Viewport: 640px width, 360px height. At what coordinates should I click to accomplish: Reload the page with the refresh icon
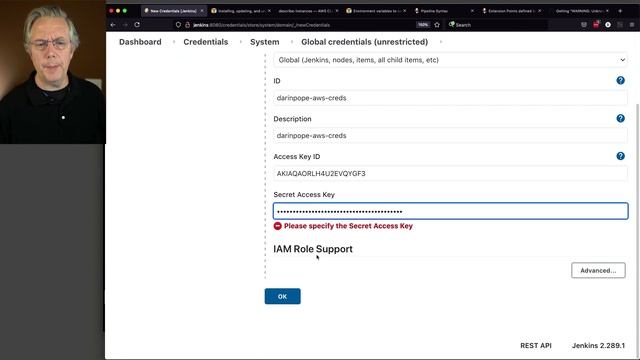coord(137,25)
